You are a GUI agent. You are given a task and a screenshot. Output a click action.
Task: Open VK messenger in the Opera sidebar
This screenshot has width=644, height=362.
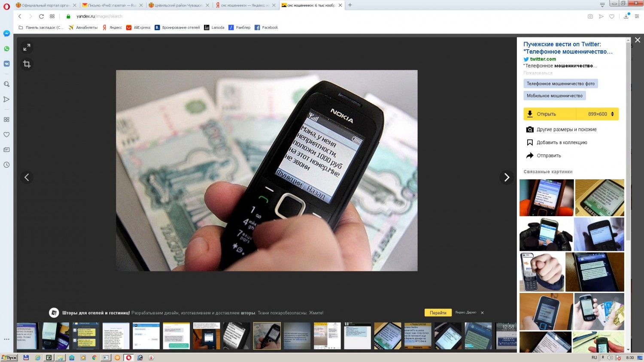(x=6, y=63)
